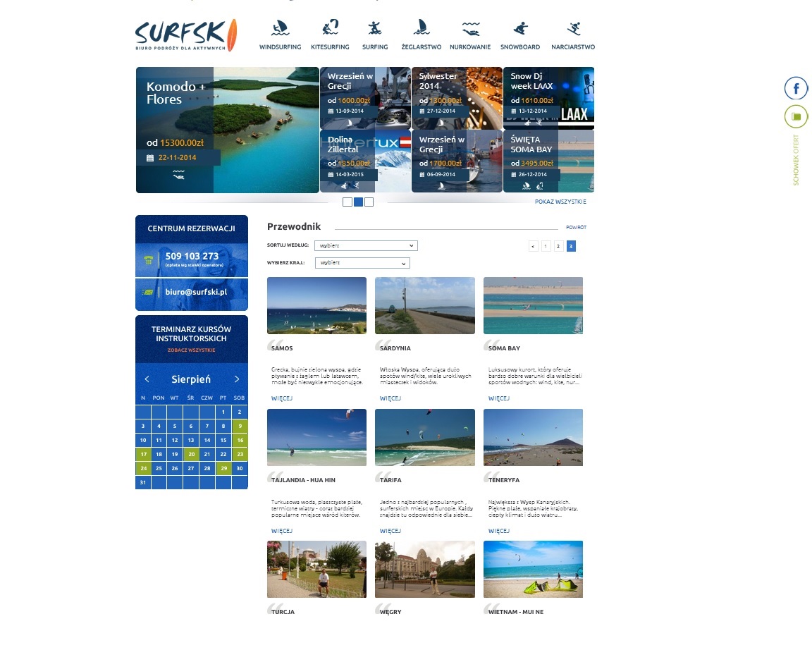The height and width of the screenshot is (650, 812).
Task: Go to previous pagination page arrow
Action: click(534, 246)
